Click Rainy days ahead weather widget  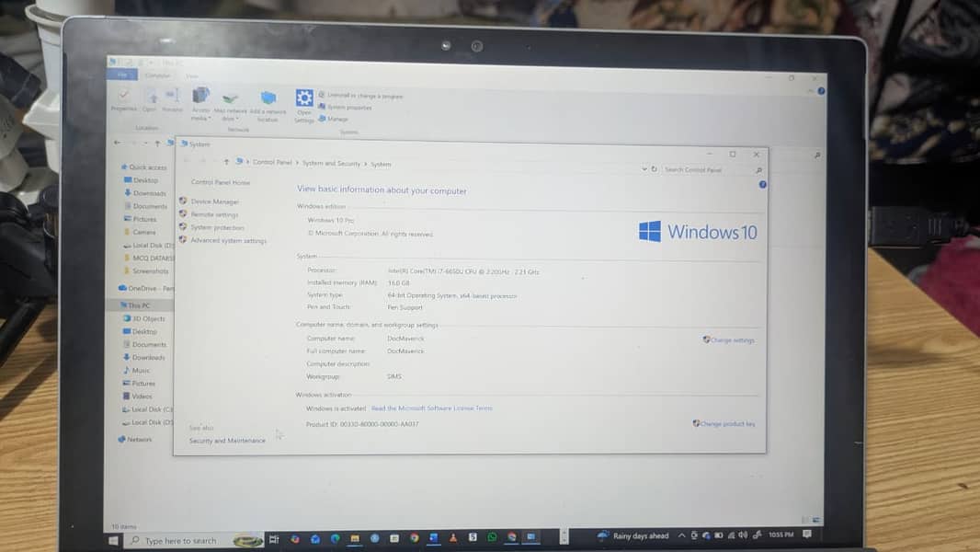(x=633, y=535)
